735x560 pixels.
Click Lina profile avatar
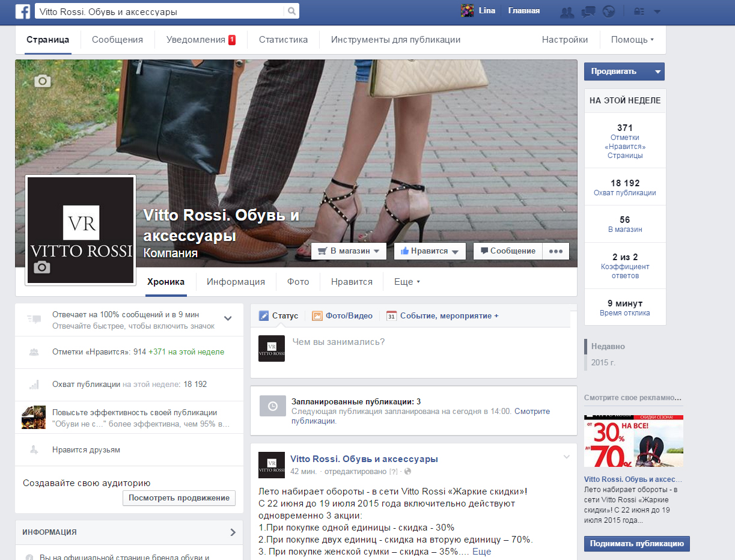(467, 11)
